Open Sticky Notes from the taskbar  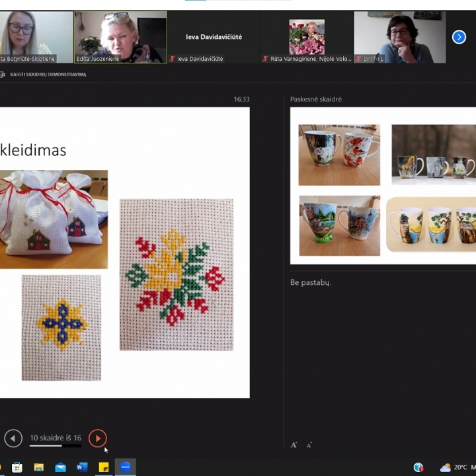(x=104, y=467)
